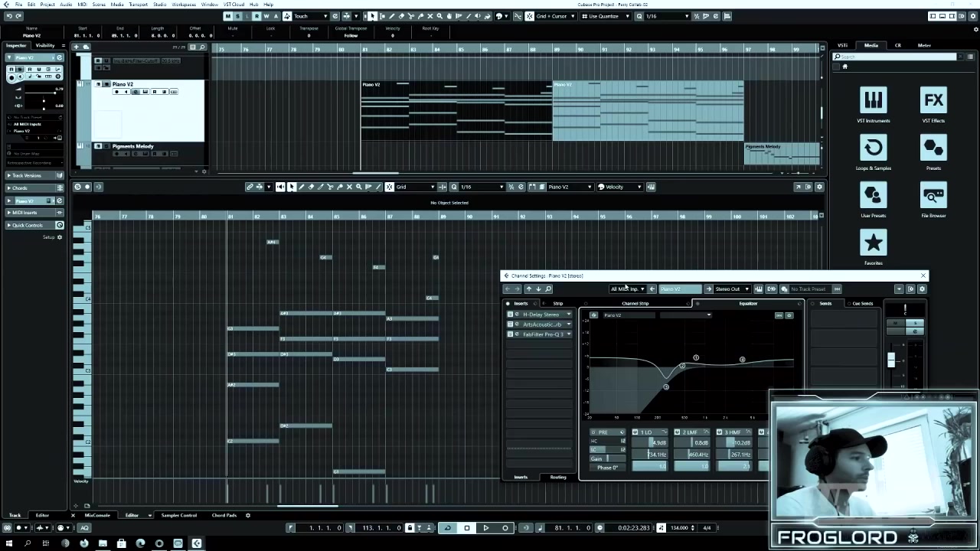
Task: Expand the Track Versions inspector section
Action: point(35,176)
